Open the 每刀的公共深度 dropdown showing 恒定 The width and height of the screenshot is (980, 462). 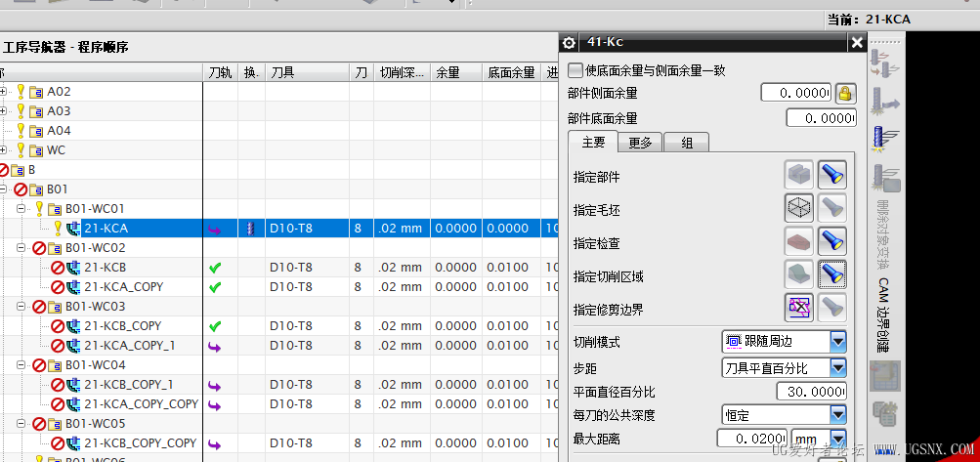(x=838, y=414)
